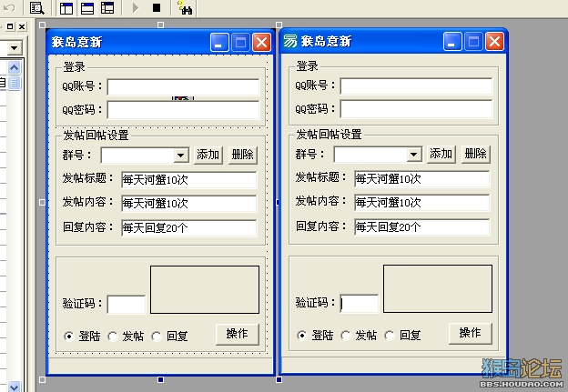Select the horizontal-split window layout icon
This screenshot has width=568, height=392.
tap(87, 8)
